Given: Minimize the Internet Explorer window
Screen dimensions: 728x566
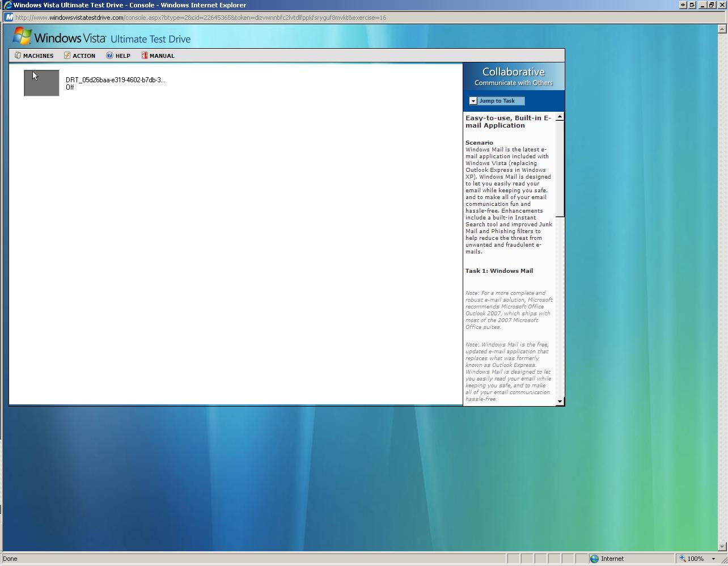Looking at the screenshot, I should tap(702, 5).
